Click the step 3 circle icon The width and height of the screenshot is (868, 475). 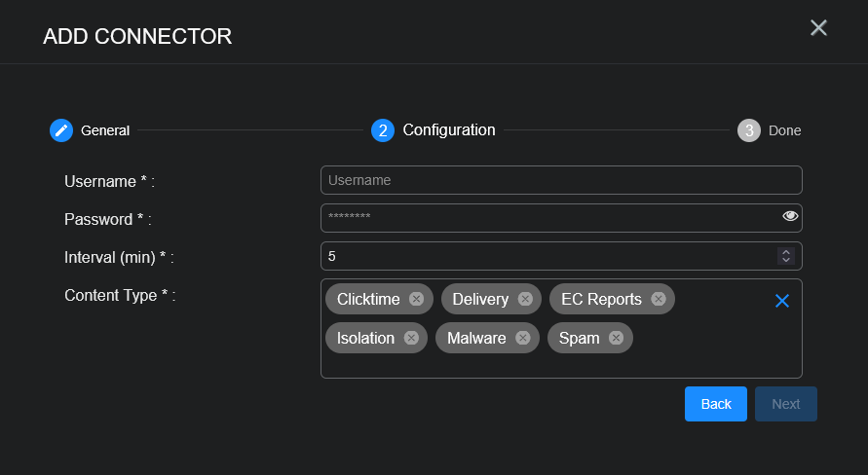coord(749,130)
